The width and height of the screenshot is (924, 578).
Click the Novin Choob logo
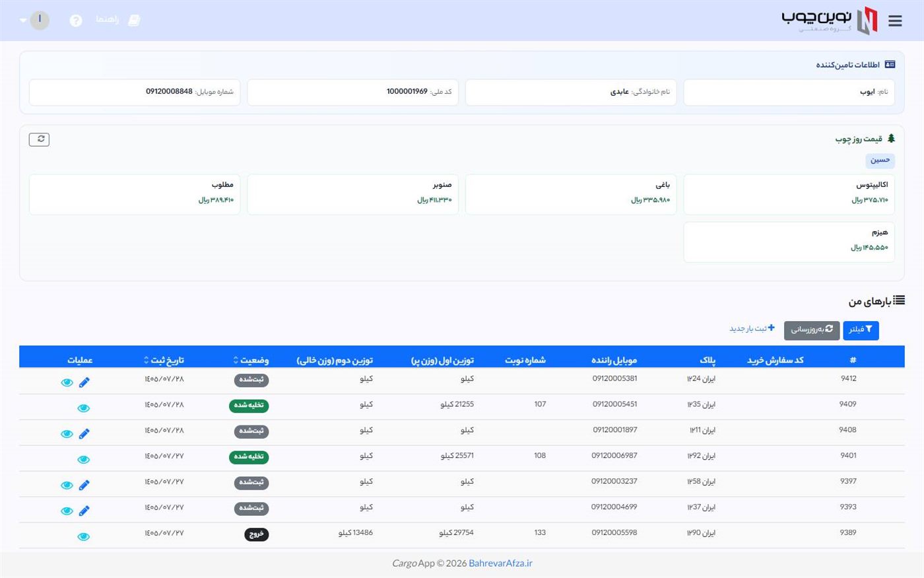coord(830,20)
